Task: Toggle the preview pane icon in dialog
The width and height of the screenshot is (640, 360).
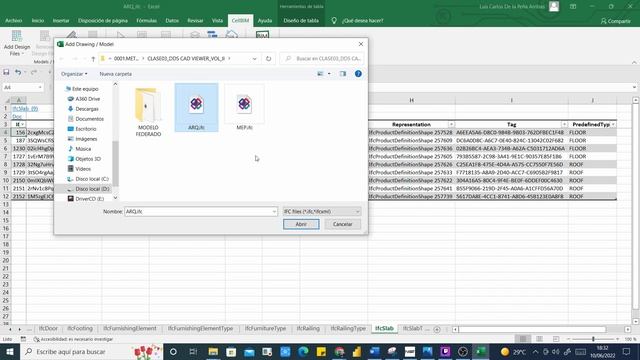Action: (342, 74)
